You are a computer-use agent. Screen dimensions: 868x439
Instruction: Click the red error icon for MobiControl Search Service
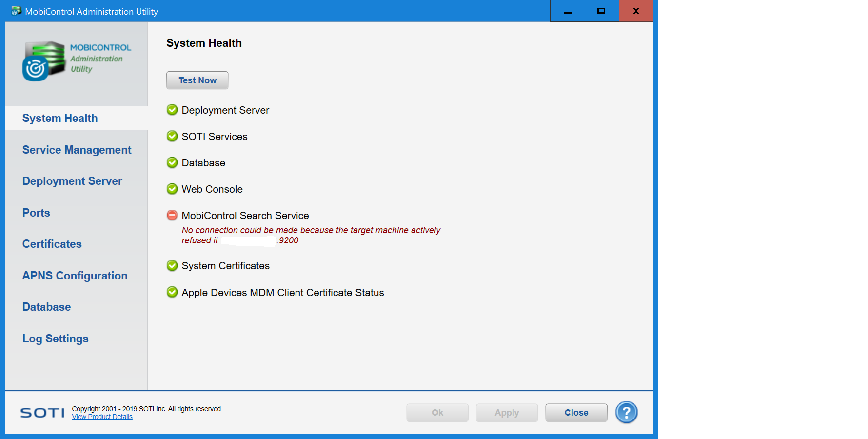coord(172,215)
